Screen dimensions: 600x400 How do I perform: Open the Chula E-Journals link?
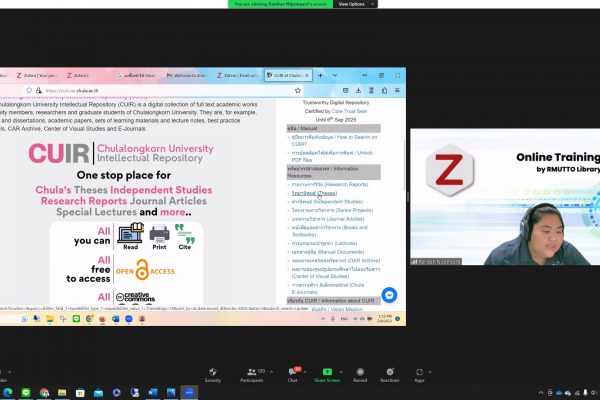tap(328, 288)
